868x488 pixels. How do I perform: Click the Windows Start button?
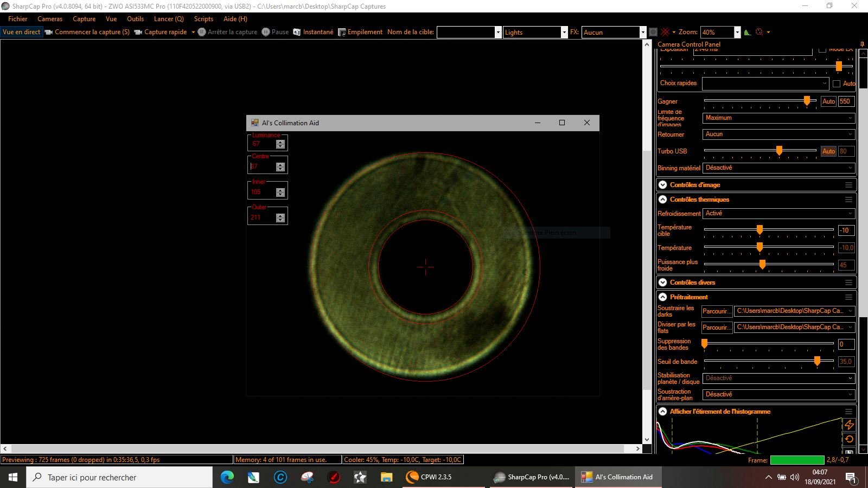click(x=13, y=477)
